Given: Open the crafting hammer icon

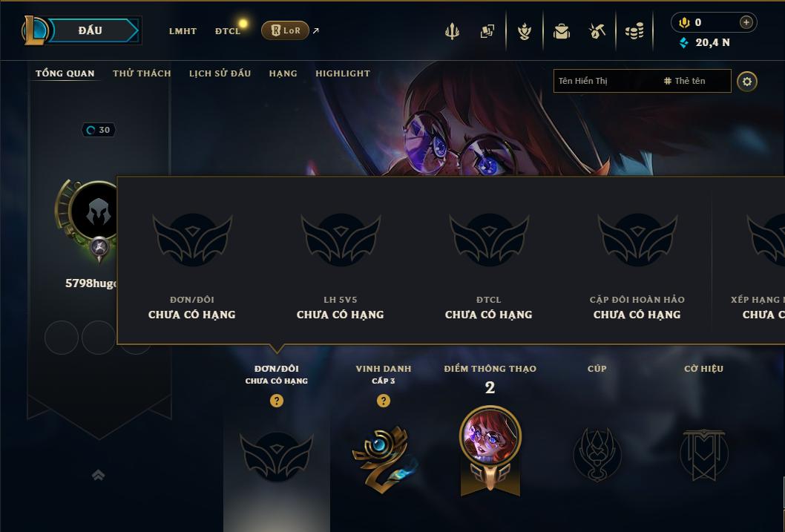Looking at the screenshot, I should tap(597, 31).
